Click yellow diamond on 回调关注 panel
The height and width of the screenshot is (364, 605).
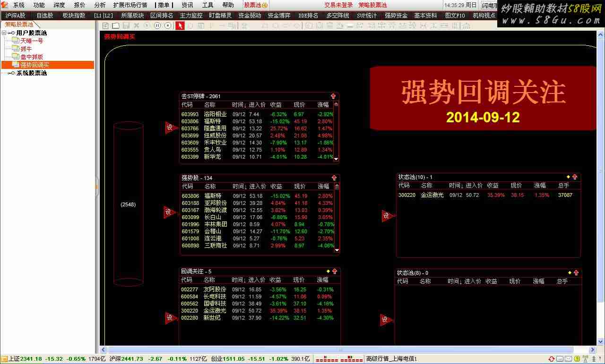pos(328,271)
